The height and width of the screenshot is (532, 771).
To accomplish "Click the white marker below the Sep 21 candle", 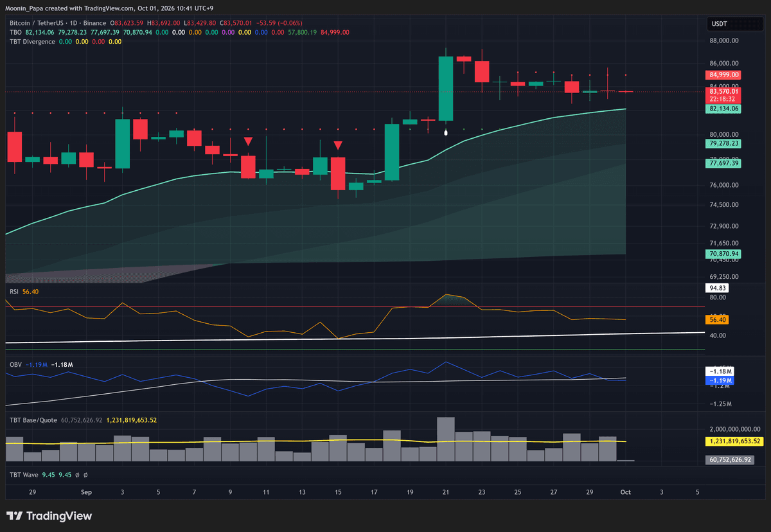I will click(x=446, y=132).
